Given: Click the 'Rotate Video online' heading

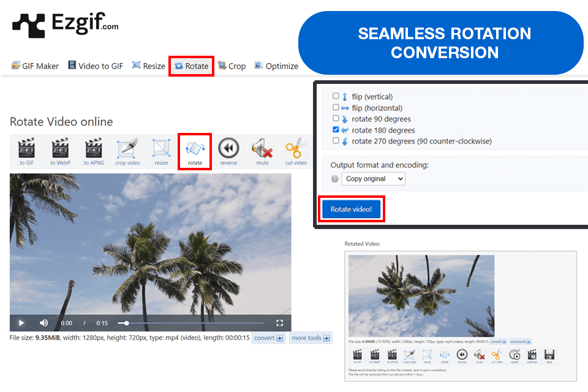Looking at the screenshot, I should [x=61, y=121].
